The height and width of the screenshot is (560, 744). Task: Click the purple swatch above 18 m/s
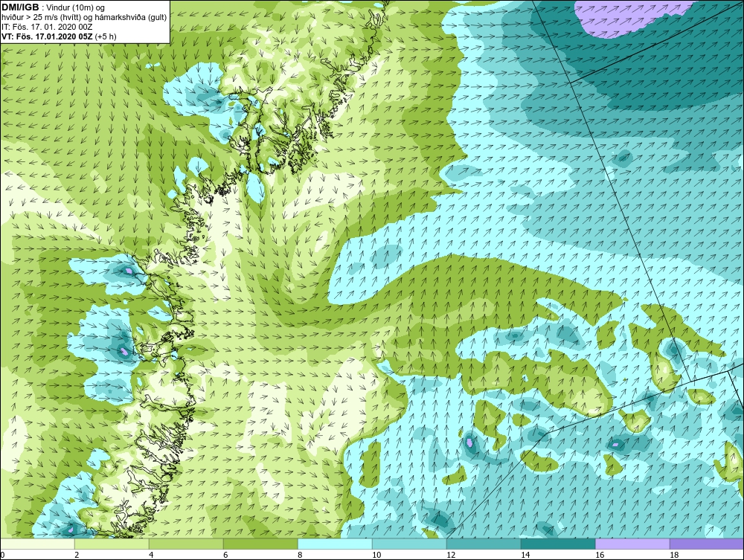click(x=707, y=544)
